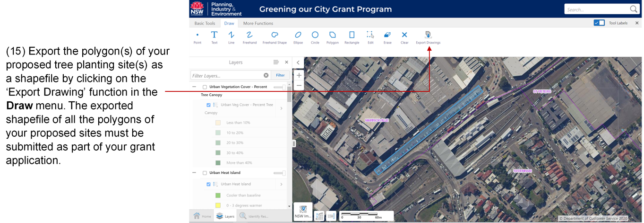Click the 20 to 30% legend text
This screenshot has width=644, height=223.
point(235,143)
